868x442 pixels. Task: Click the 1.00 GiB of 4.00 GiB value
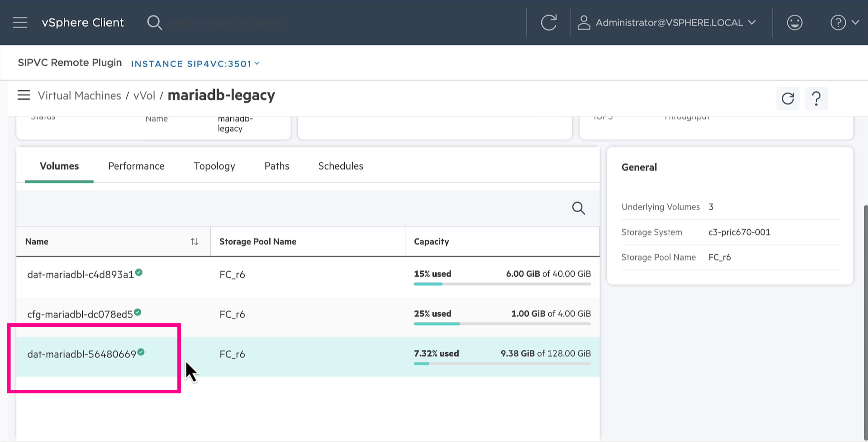tap(551, 314)
